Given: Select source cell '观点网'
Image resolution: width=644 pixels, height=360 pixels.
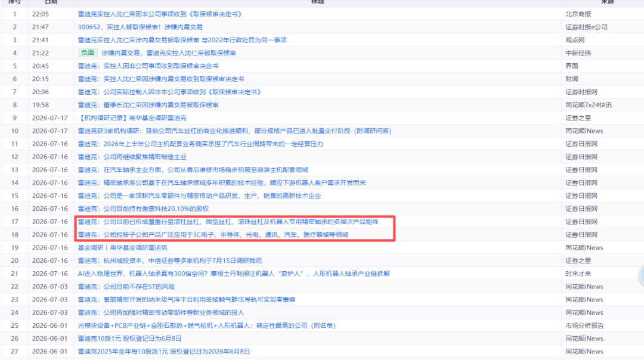Looking at the screenshot, I should point(575,40).
